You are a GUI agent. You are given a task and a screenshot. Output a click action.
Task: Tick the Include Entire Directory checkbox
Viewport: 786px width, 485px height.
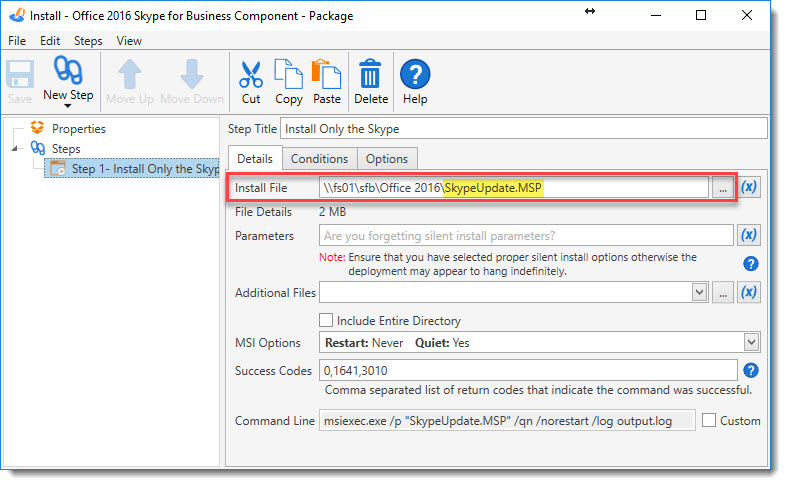click(326, 320)
